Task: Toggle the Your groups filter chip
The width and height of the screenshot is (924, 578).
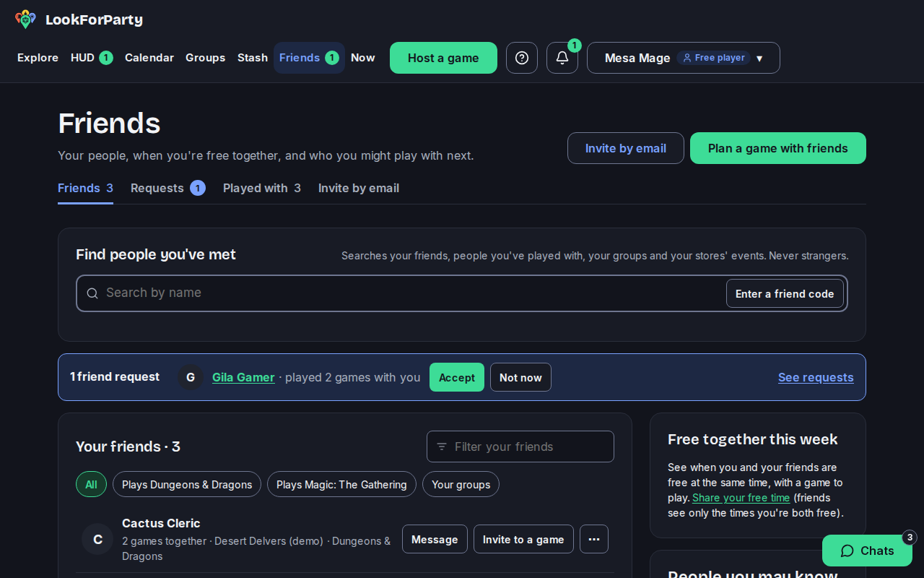Action: pos(461,484)
